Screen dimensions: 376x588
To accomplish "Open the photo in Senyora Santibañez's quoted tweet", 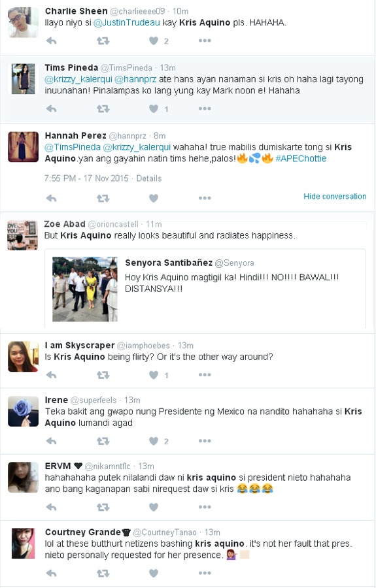I will click(x=85, y=289).
